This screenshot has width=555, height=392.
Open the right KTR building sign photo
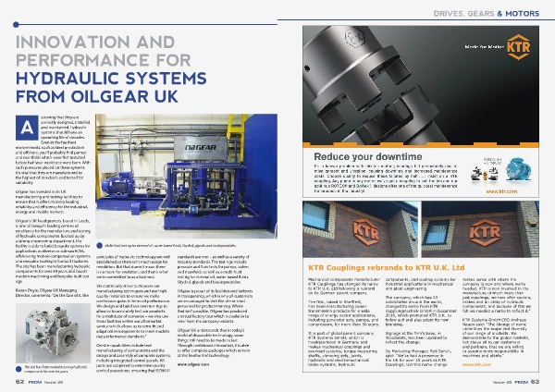point(480,229)
